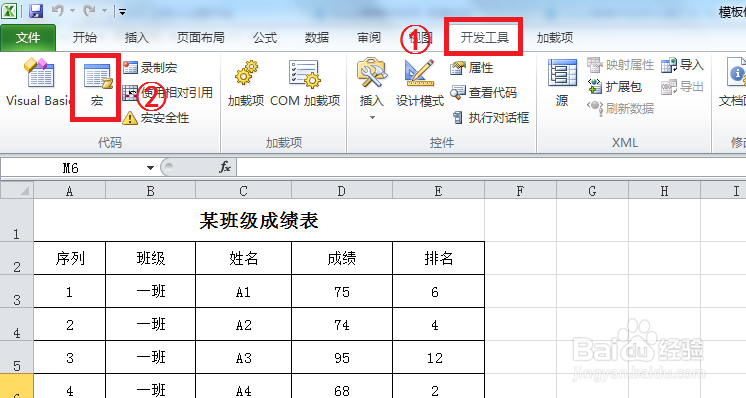
Task: Expand Undo history dropdown arrow
Action: click(x=72, y=10)
